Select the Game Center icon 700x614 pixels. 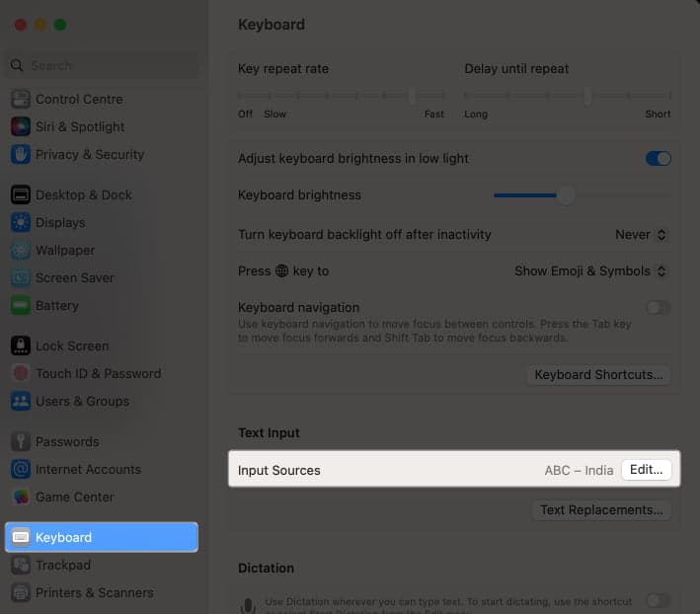(x=21, y=498)
